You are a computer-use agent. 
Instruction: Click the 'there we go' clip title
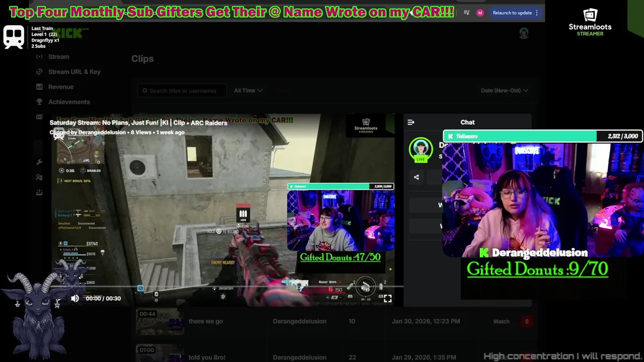click(x=206, y=321)
